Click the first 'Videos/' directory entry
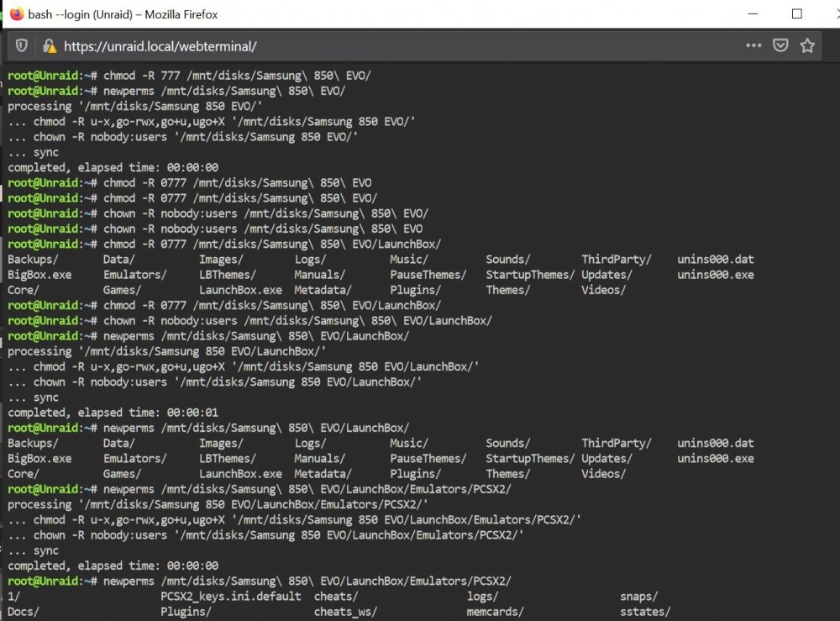Viewport: 840px width, 621px height. point(604,290)
